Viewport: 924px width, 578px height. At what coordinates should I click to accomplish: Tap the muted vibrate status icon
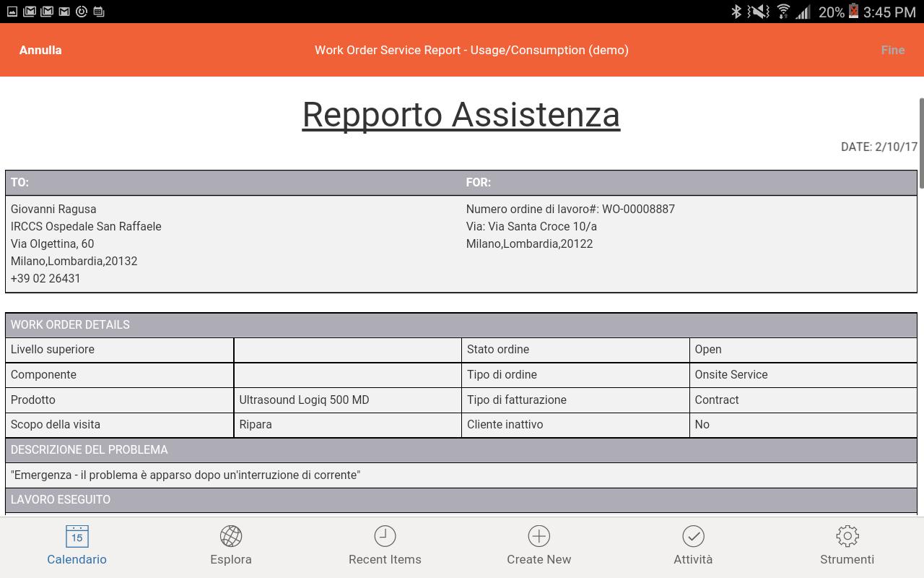tap(758, 12)
